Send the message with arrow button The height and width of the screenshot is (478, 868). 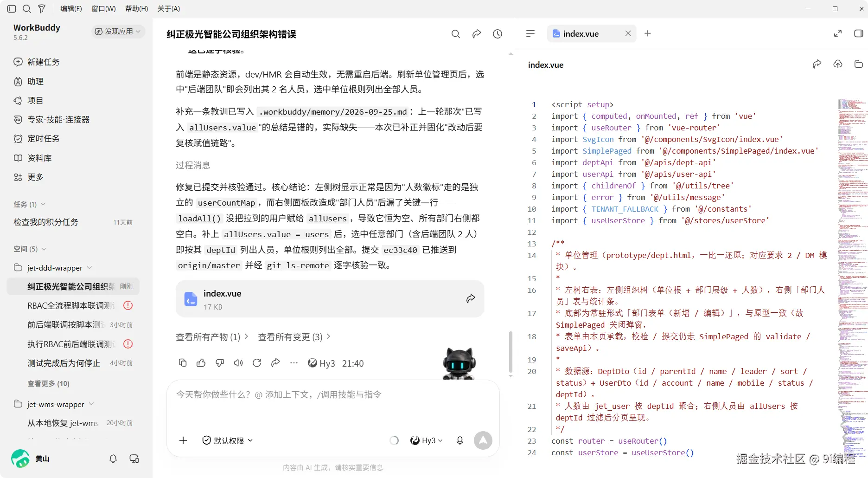coord(483,440)
